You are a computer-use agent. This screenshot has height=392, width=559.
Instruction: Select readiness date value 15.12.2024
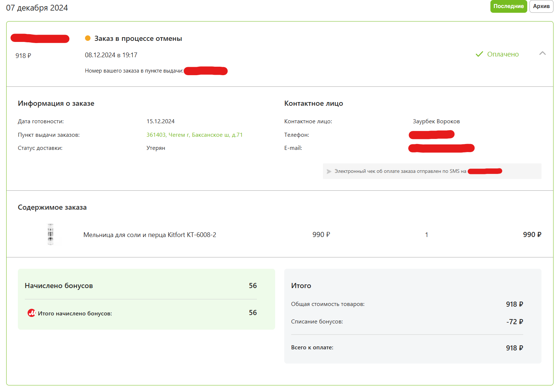tap(161, 121)
